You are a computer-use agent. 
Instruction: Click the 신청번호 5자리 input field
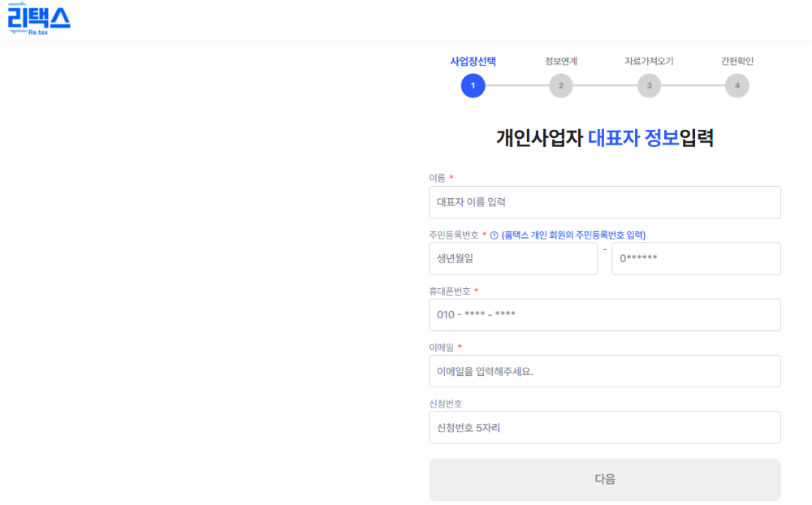click(605, 427)
